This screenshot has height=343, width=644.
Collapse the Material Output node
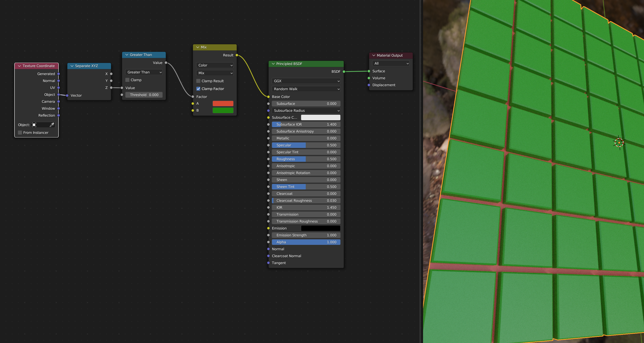(x=374, y=55)
